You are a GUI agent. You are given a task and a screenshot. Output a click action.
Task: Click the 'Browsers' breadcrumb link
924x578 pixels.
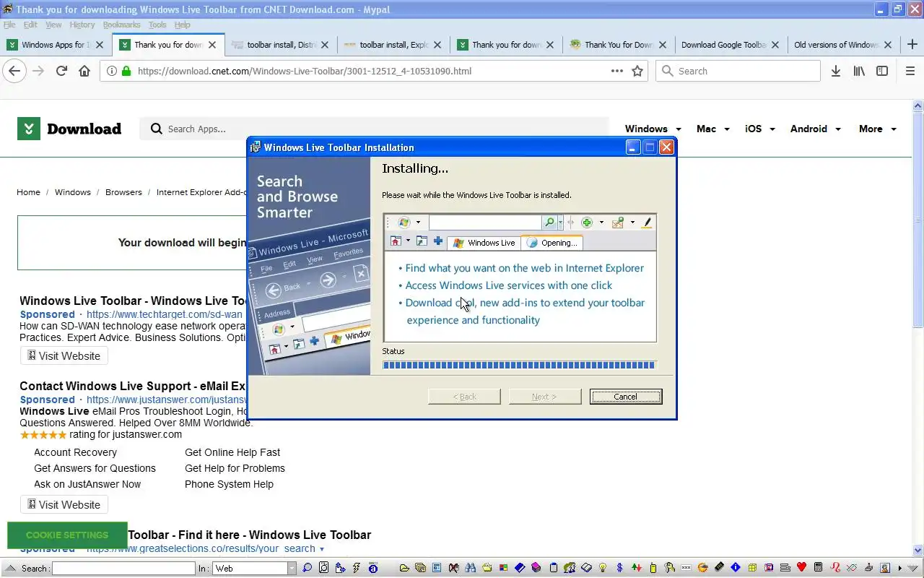[123, 192]
